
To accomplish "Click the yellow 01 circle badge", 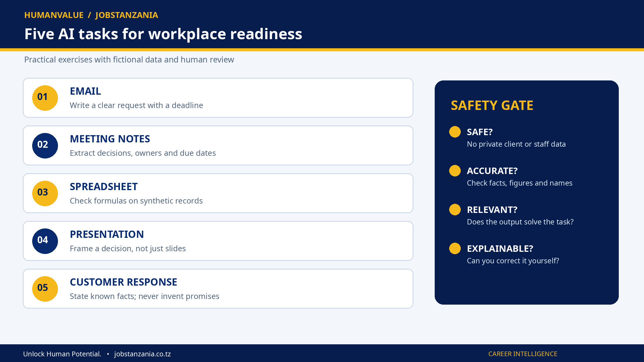I will click(x=45, y=98).
